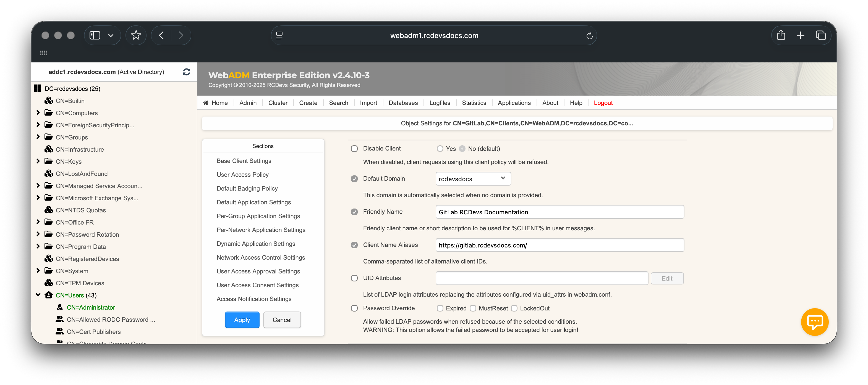
Task: Click the refresh icon next to addc1.rcdevsdocs.com
Action: (186, 72)
